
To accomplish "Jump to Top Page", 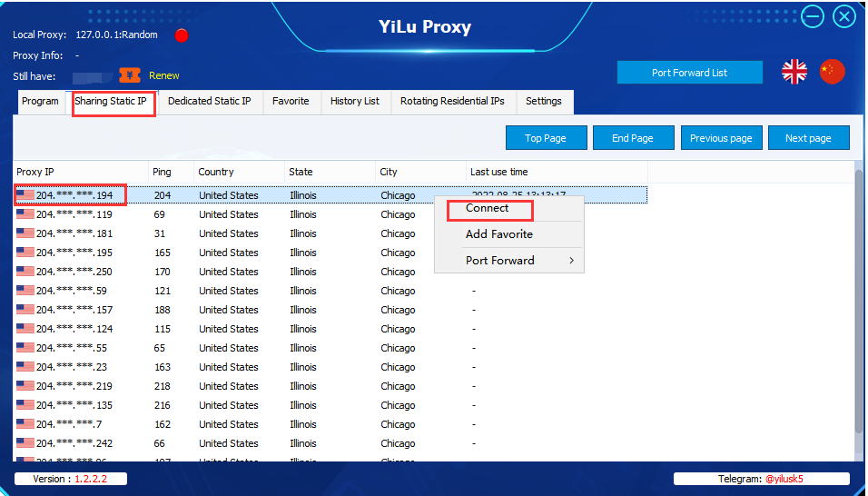I will (546, 138).
